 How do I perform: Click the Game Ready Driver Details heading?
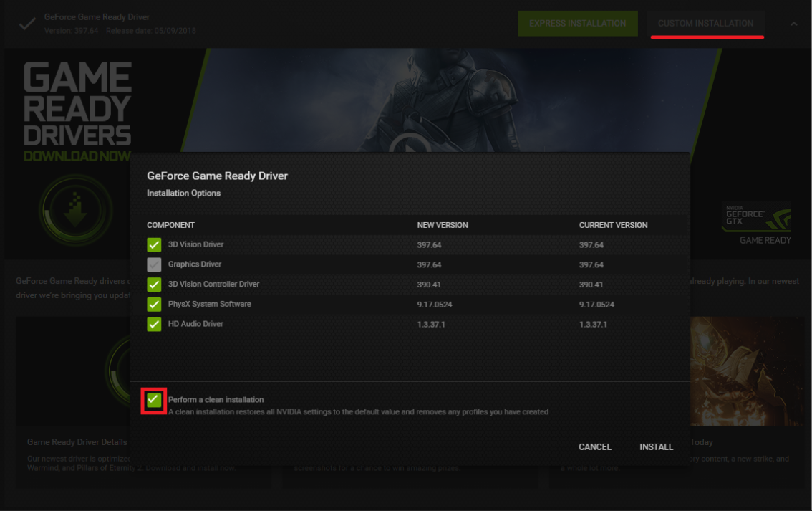click(x=77, y=442)
